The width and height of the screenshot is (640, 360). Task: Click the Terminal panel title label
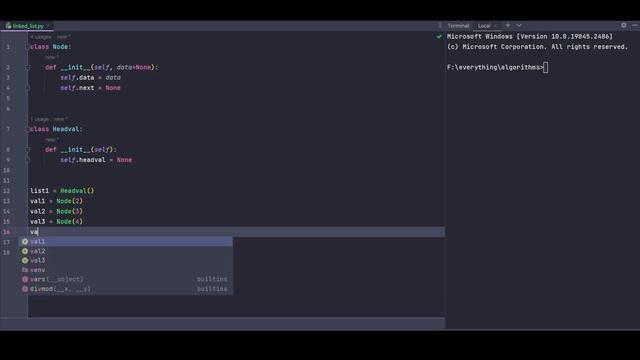coord(458,26)
